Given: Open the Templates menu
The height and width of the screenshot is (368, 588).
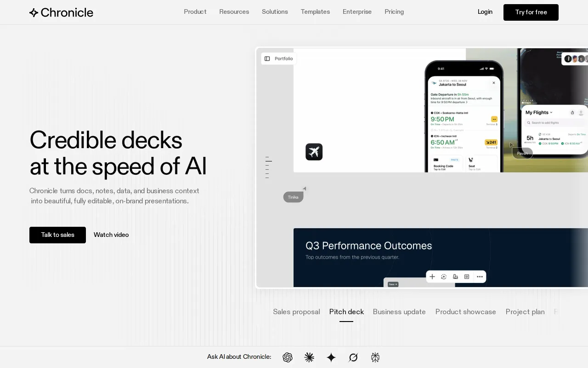Looking at the screenshot, I should click(x=315, y=12).
